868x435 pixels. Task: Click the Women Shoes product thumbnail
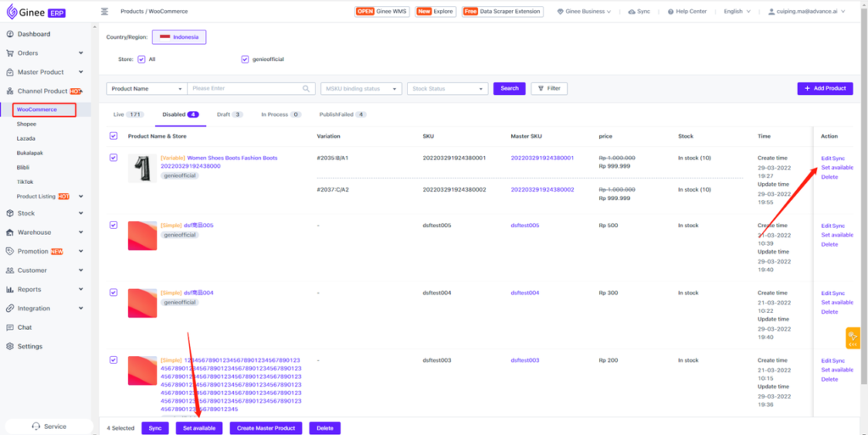tap(142, 168)
